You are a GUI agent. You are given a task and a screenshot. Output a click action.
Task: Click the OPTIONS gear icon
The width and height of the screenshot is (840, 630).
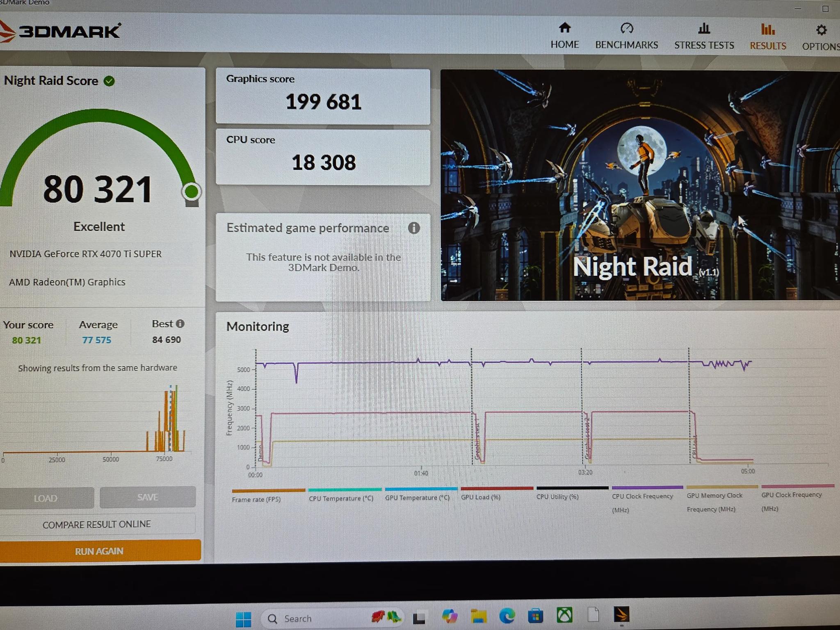pos(821,30)
